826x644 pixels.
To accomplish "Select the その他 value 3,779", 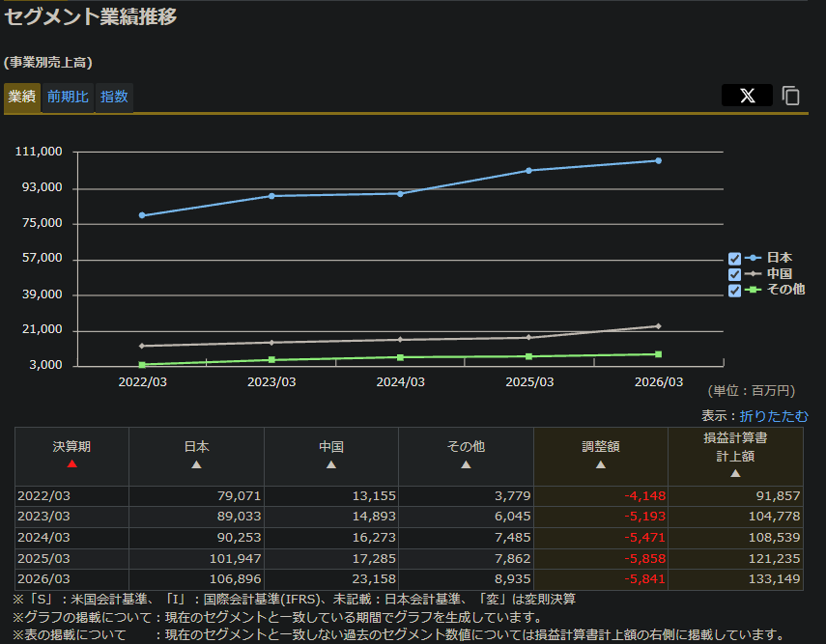I will coord(513,496).
